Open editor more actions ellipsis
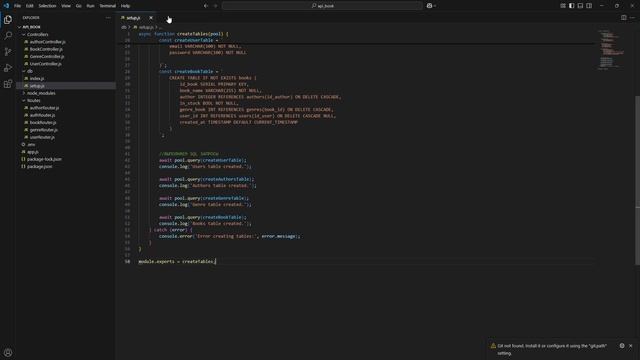 632,18
